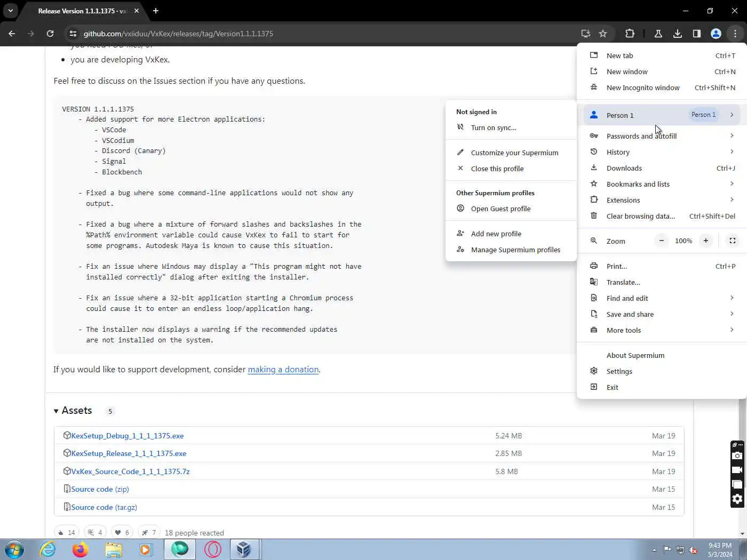This screenshot has height=560, width=747.
Task: Collapse the Assets section triangle
Action: [x=56, y=411]
